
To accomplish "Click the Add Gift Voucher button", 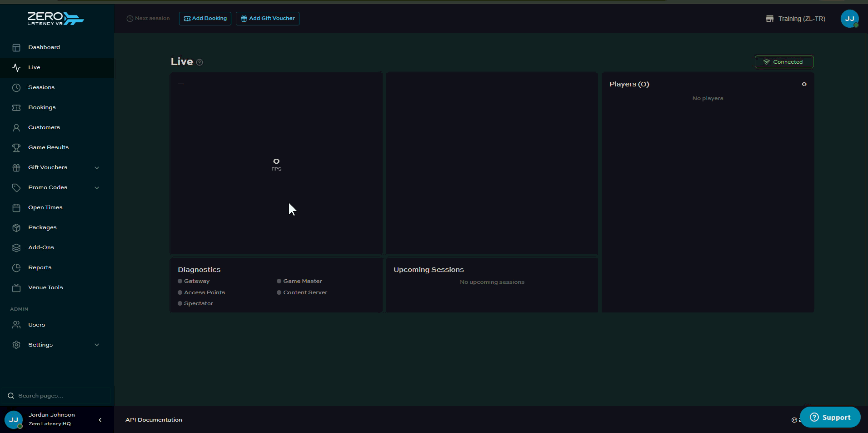I will point(268,19).
